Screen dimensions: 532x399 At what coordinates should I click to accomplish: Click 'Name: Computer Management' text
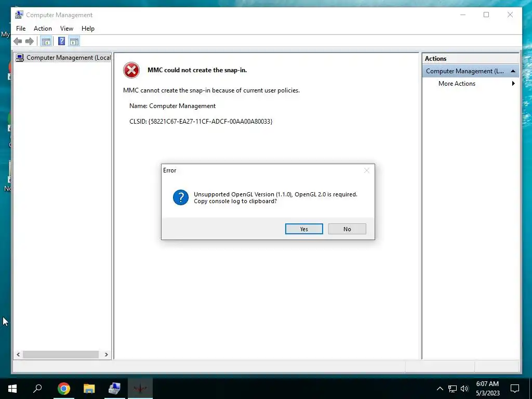click(x=172, y=106)
